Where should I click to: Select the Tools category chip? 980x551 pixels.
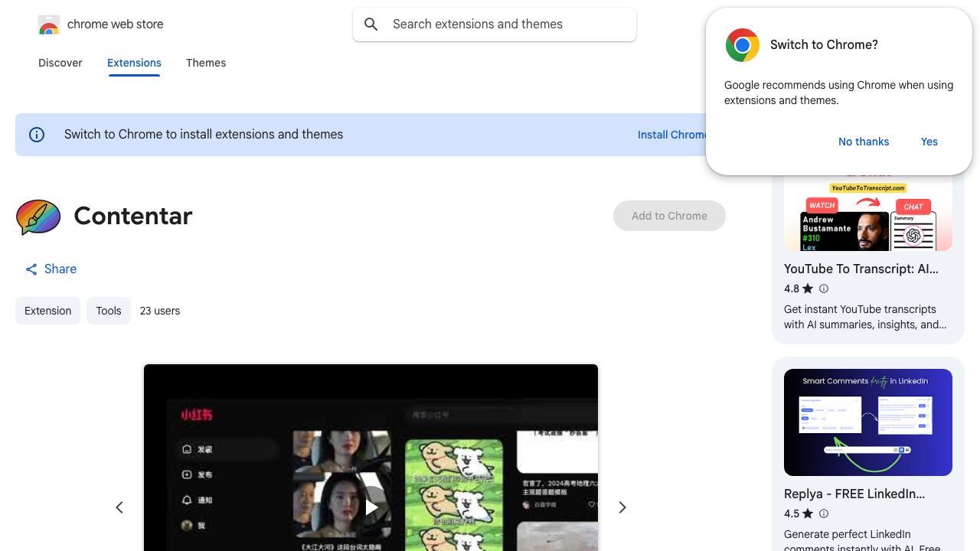point(109,311)
